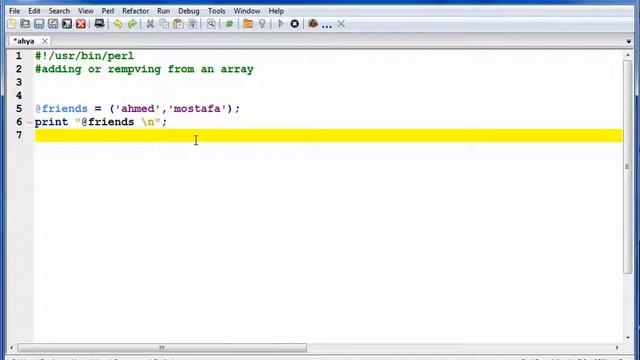
Task: Click the '@friends' variable on line 5
Action: (x=61, y=109)
